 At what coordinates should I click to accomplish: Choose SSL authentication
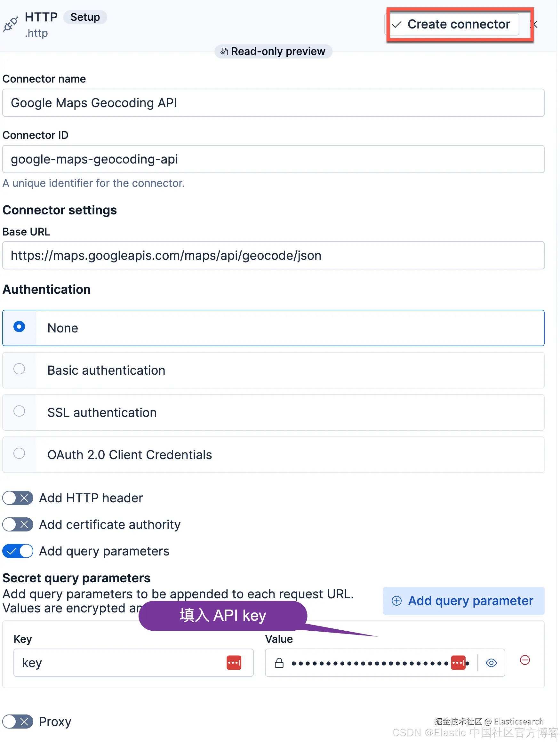pos(273,412)
